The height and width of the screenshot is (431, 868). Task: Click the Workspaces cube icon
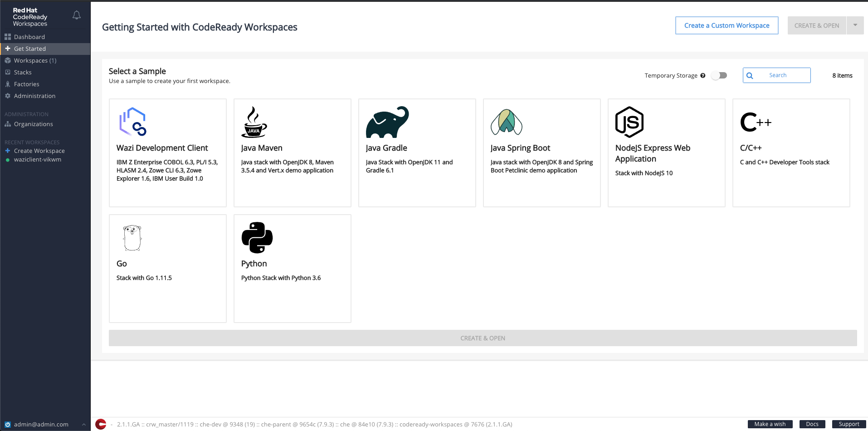(8, 60)
